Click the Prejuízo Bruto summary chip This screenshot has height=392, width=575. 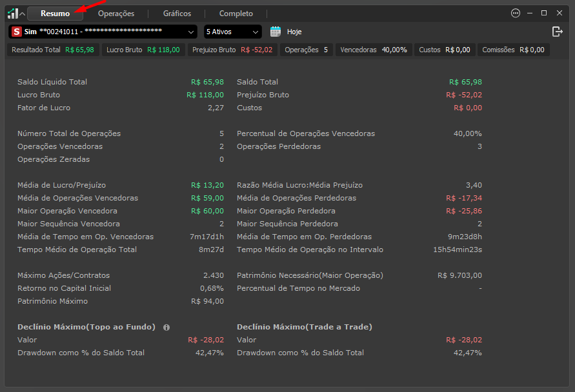tap(232, 50)
